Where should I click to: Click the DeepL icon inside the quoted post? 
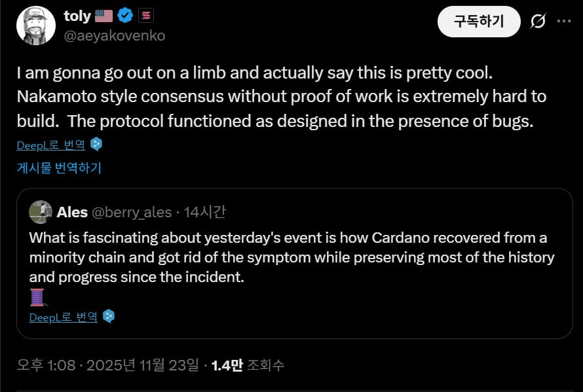click(109, 317)
